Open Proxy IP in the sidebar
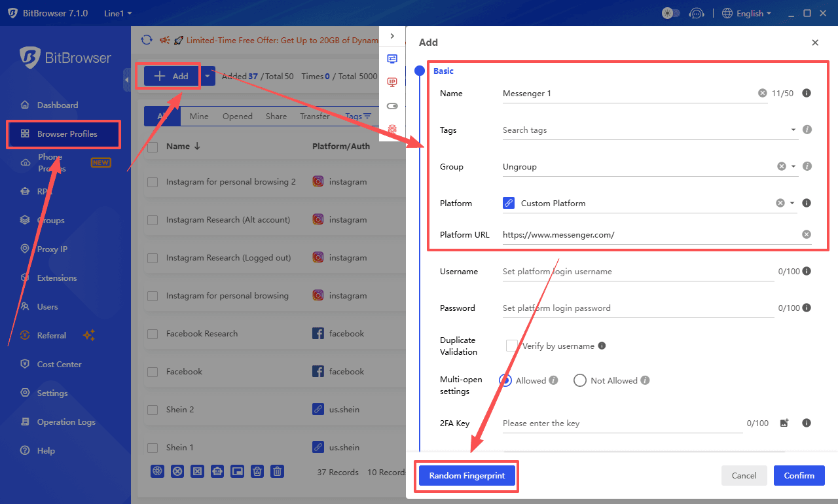838x504 pixels. [x=52, y=249]
